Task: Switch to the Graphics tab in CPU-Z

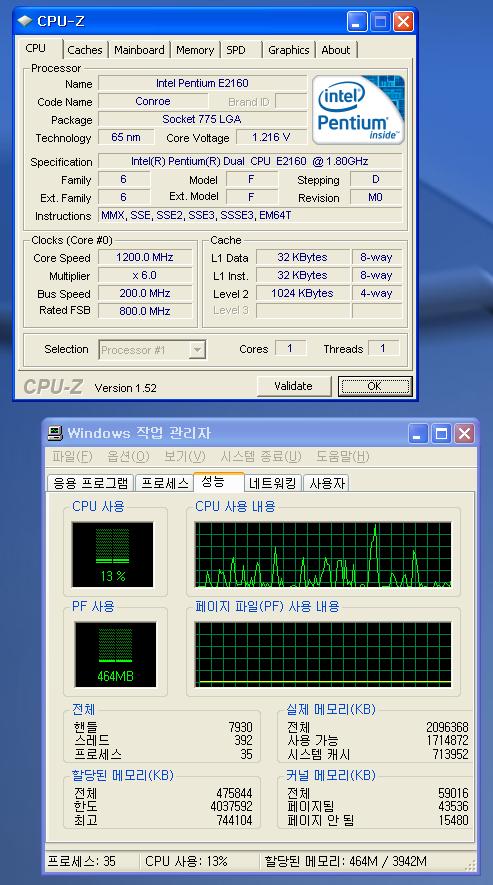Action: (289, 50)
